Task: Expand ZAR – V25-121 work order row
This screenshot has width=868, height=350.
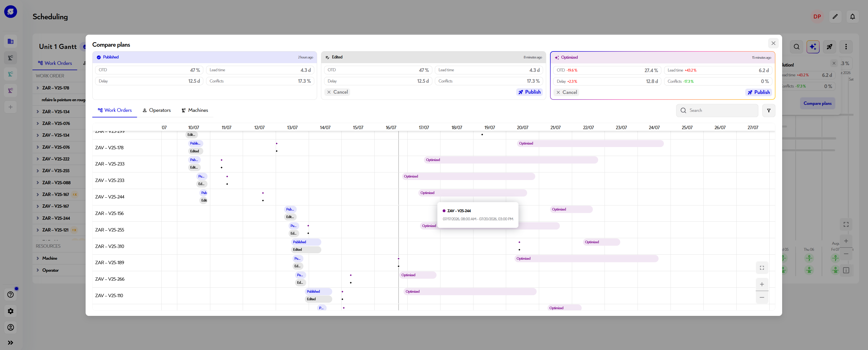Action: tap(37, 230)
